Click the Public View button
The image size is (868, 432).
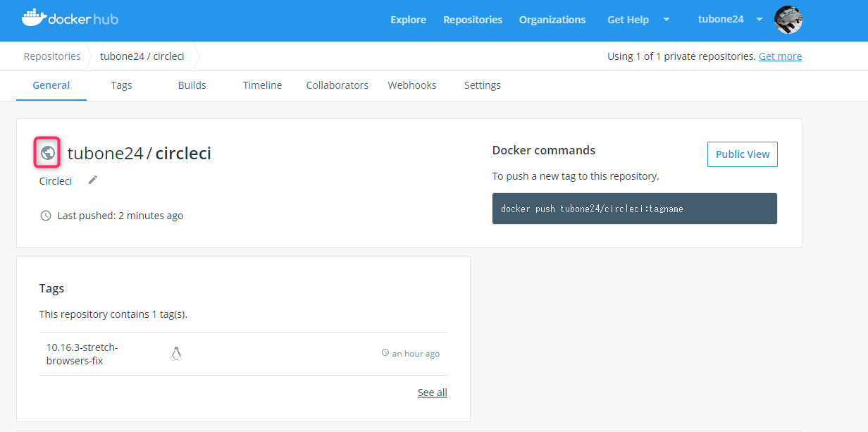(x=742, y=154)
